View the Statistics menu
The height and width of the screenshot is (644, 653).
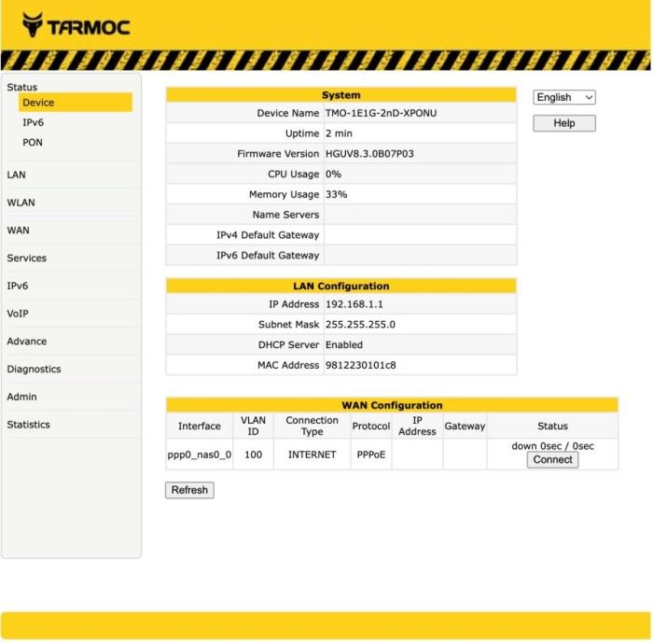(28, 425)
